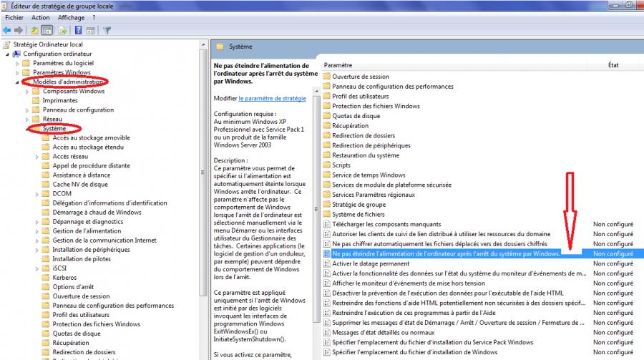Expand the Accès réseau node
The height and width of the screenshot is (360, 644).
(x=37, y=157)
